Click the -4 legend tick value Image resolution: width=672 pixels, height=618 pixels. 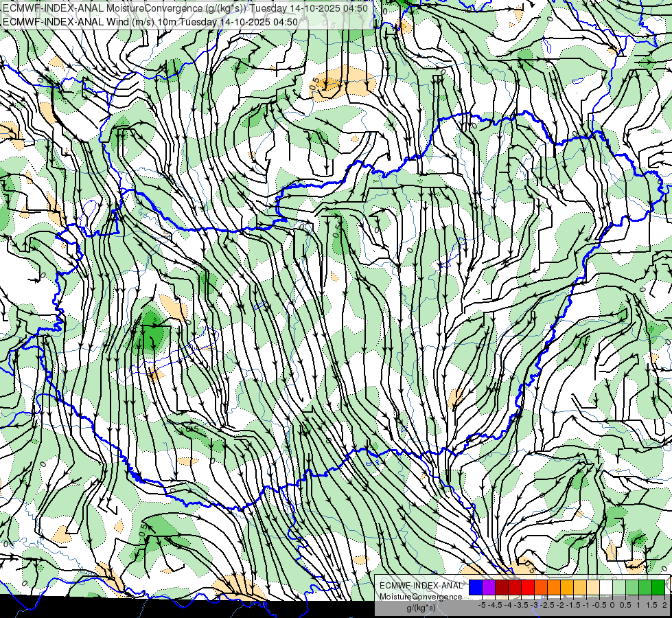click(508, 605)
